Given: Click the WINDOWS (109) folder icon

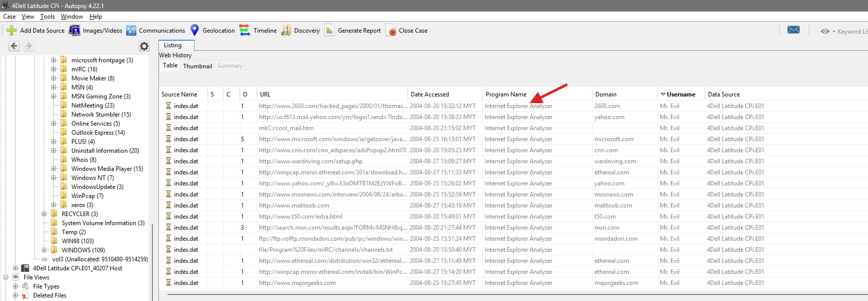Looking at the screenshot, I should [x=54, y=250].
